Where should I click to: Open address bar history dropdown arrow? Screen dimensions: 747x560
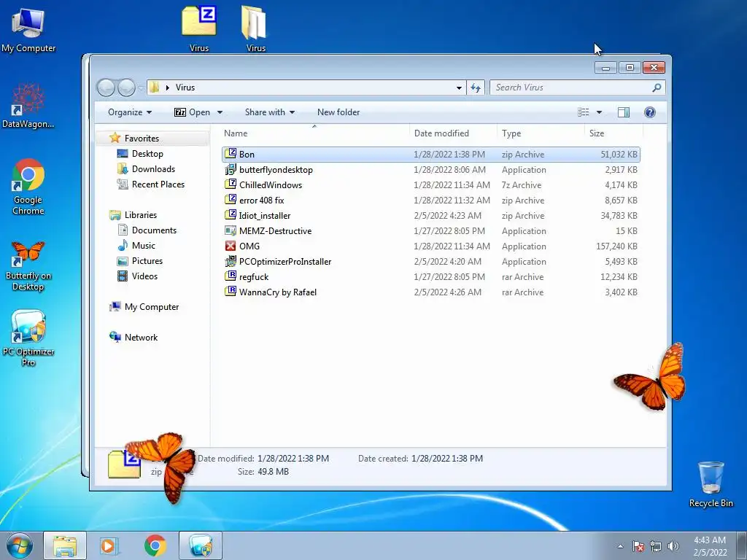click(x=459, y=87)
